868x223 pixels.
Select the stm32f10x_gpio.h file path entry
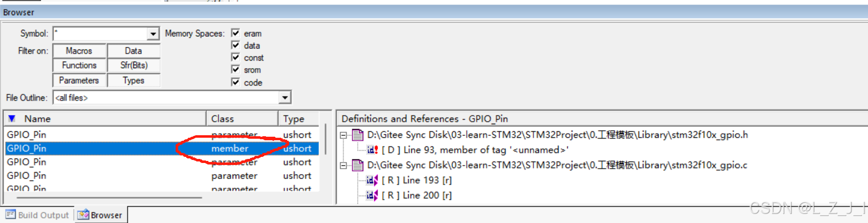pos(558,135)
